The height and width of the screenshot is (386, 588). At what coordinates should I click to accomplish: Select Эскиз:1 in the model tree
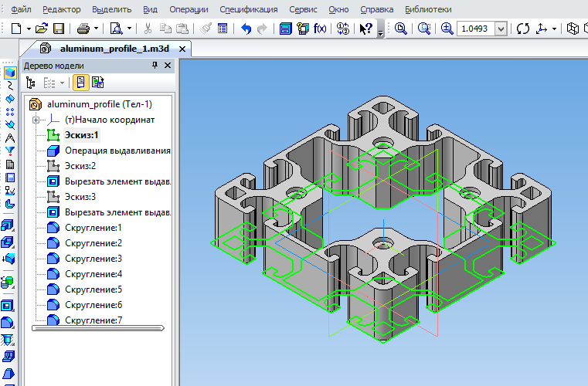click(x=81, y=135)
